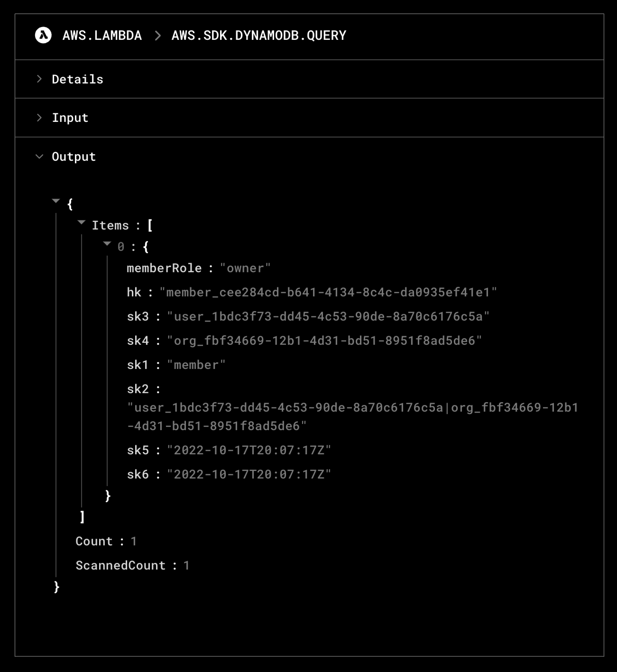Click the breadcrumb separator arrow icon
The width and height of the screenshot is (617, 672).
[x=158, y=36]
